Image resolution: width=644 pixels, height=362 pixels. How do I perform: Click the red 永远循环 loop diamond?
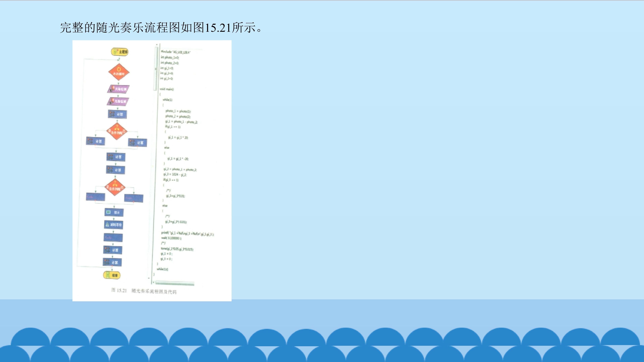(119, 72)
